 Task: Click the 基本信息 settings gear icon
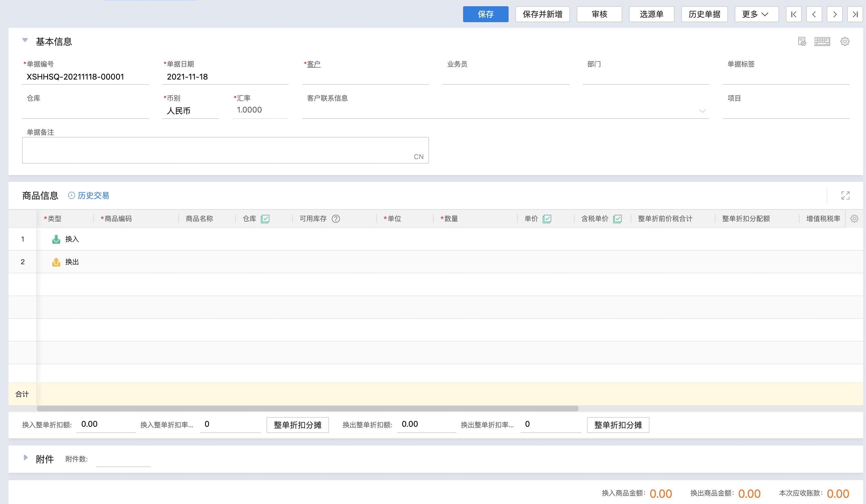tap(845, 41)
